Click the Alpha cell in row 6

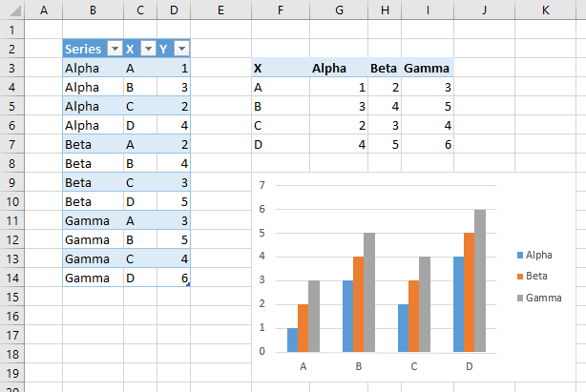tap(93, 125)
